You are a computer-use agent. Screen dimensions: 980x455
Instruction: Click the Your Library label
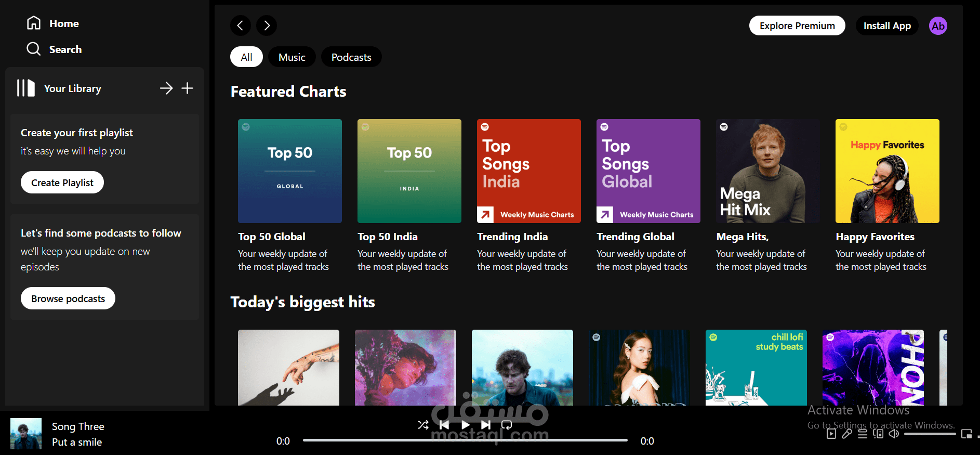coord(73,88)
